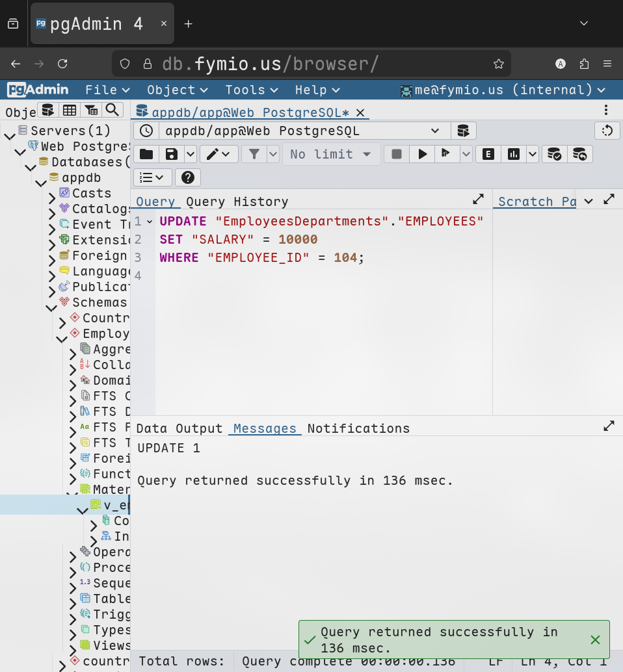623x672 pixels.
Task: Open the No limit rows dropdown
Action: (330, 154)
